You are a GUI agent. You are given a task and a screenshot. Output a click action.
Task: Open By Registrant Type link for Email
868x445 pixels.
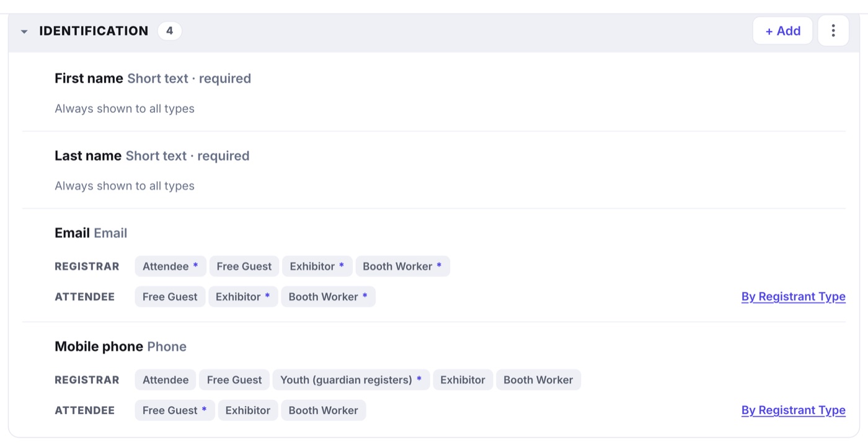pos(793,296)
